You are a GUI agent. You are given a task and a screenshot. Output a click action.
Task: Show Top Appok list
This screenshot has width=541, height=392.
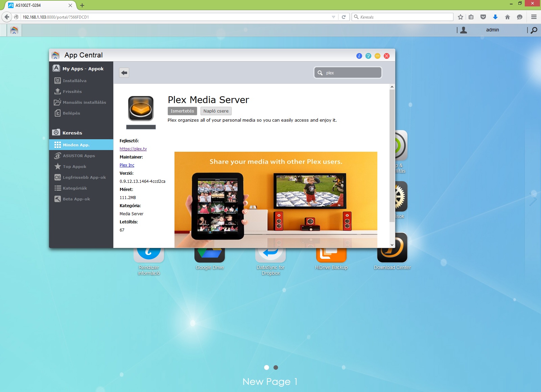[81, 167]
